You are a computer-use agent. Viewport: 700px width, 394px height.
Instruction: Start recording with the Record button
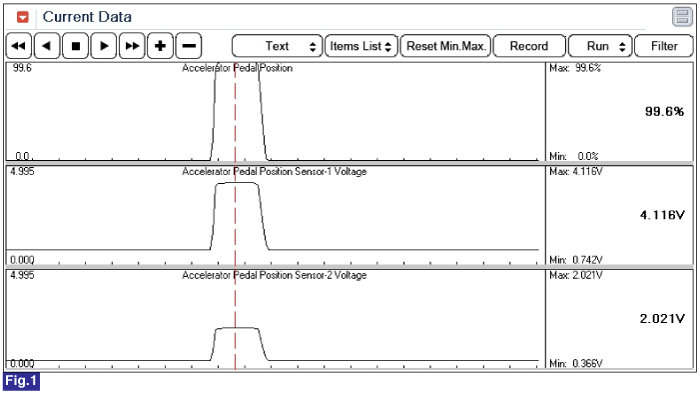[x=529, y=46]
